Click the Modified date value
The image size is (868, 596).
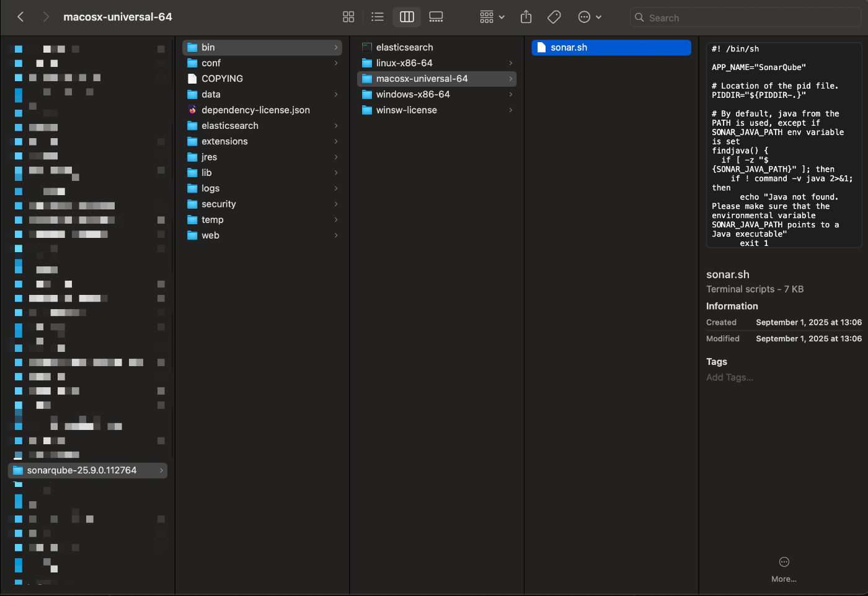pos(808,338)
